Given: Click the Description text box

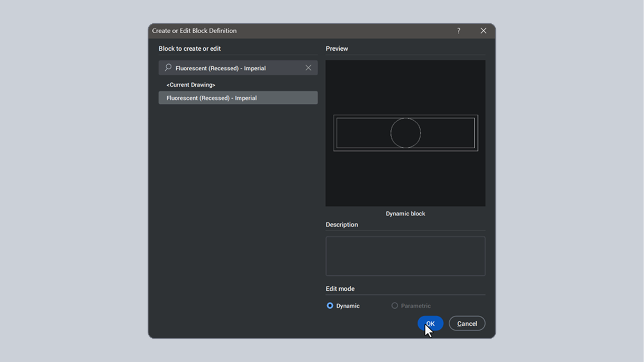Looking at the screenshot, I should (x=405, y=256).
